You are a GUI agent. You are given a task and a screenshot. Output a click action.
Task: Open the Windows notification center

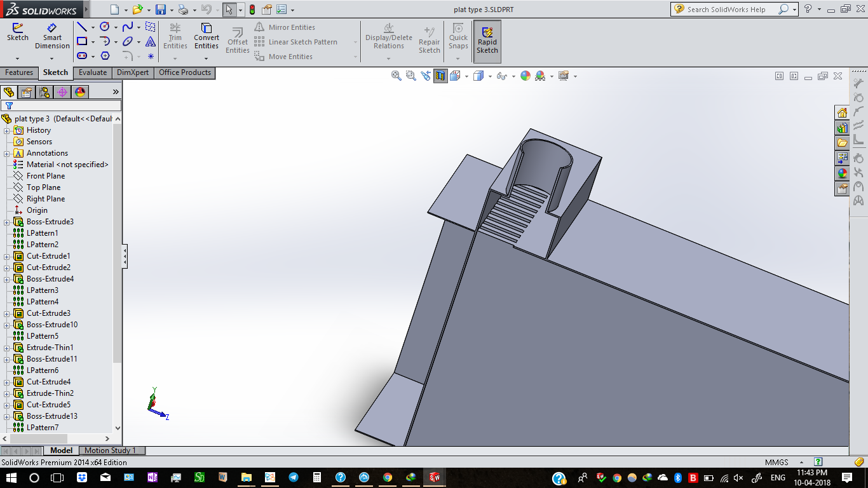tap(847, 477)
